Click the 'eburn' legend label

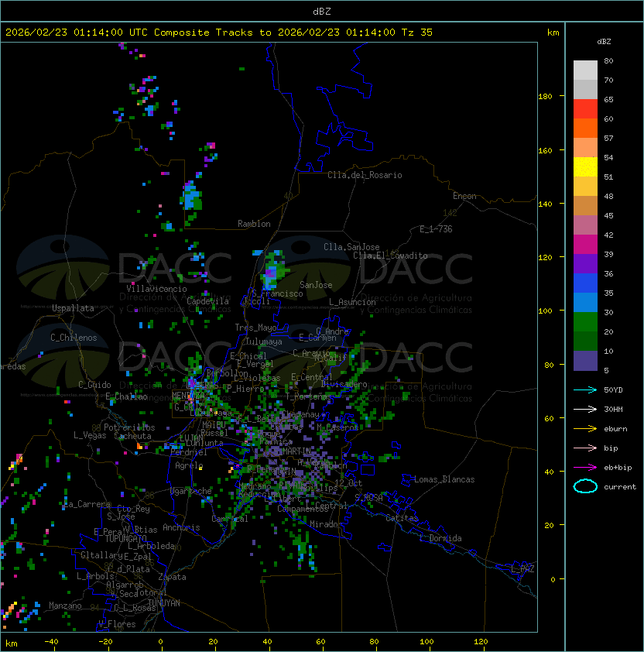click(615, 429)
